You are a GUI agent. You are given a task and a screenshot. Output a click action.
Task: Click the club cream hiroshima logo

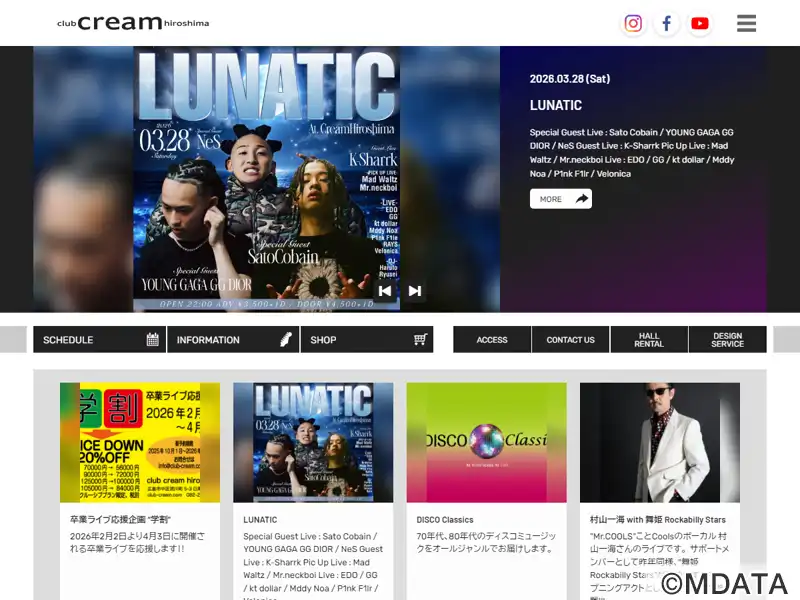(x=133, y=22)
